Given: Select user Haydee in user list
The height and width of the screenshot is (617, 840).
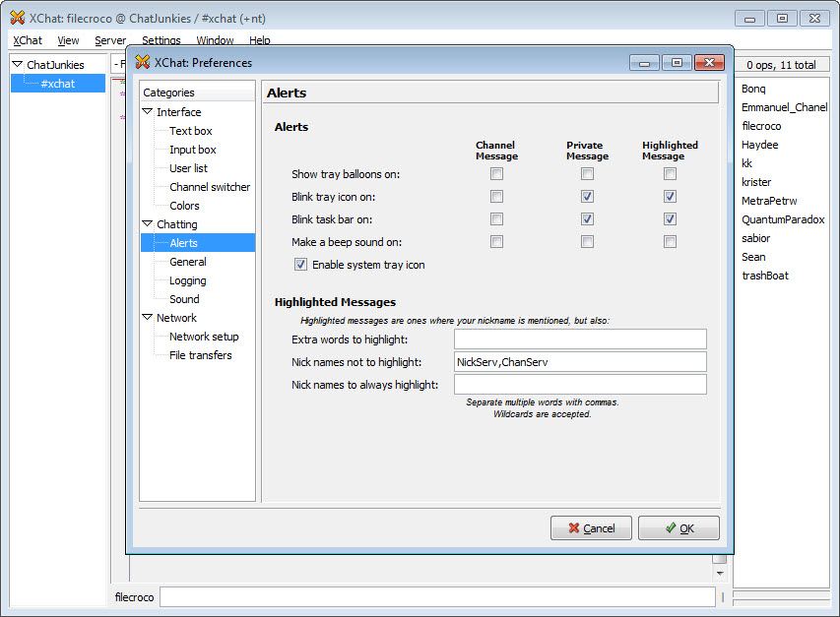Looking at the screenshot, I should (x=759, y=145).
